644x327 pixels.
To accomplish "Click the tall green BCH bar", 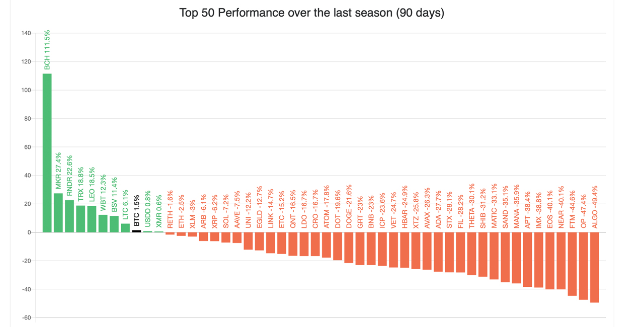I will 47,153.
